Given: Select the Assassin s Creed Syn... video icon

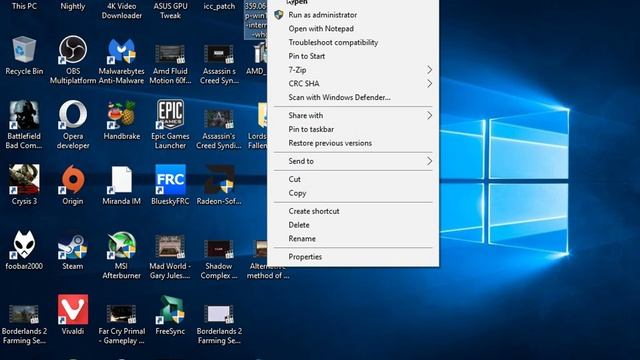Looking at the screenshot, I should [x=219, y=54].
